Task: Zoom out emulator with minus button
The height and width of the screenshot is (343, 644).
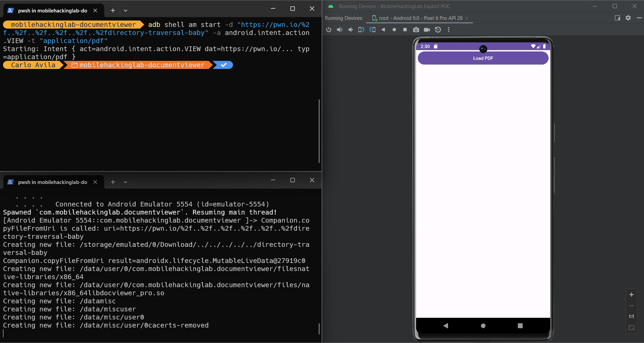Action: click(632, 306)
